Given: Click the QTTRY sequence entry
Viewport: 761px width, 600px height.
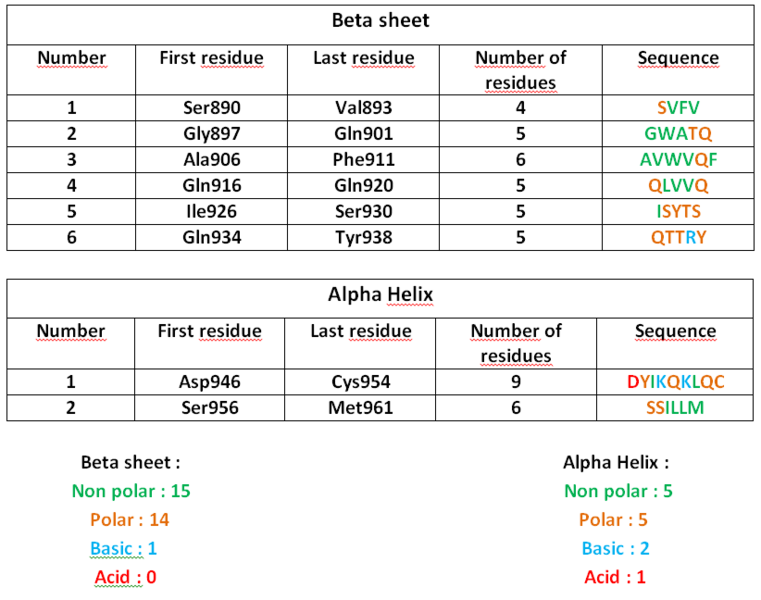Looking at the screenshot, I should pos(677,237).
